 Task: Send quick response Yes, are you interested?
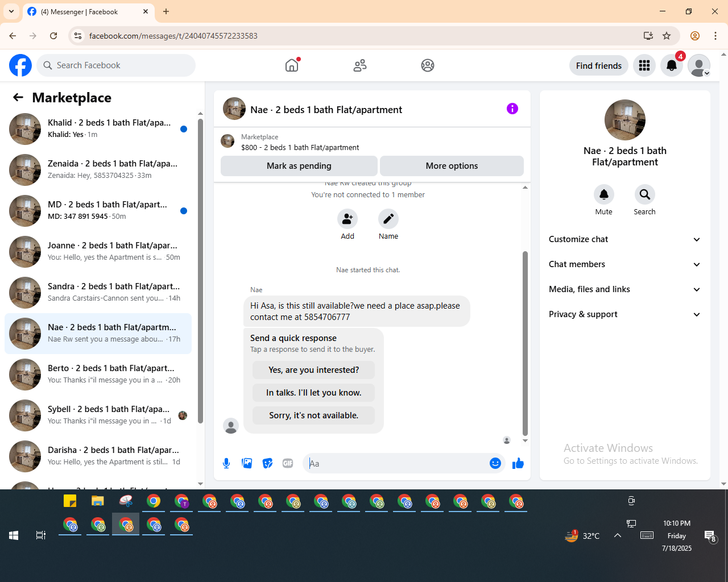tap(314, 370)
